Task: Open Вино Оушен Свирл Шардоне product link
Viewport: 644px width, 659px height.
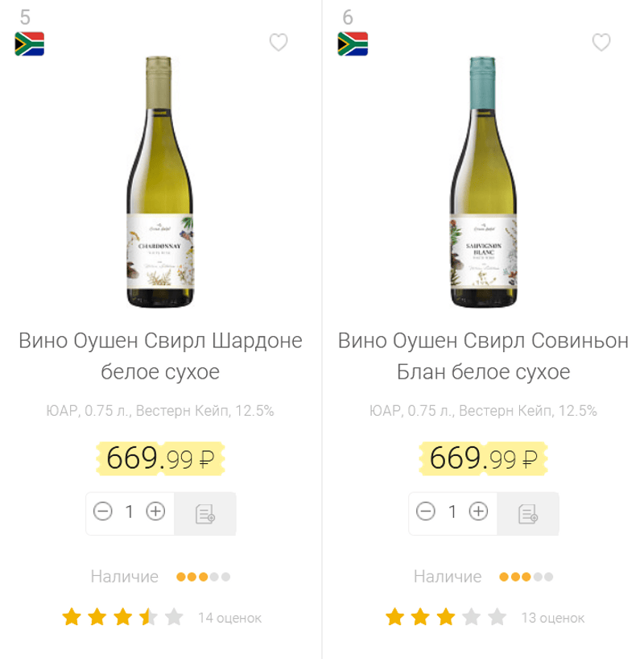Action: [160, 356]
